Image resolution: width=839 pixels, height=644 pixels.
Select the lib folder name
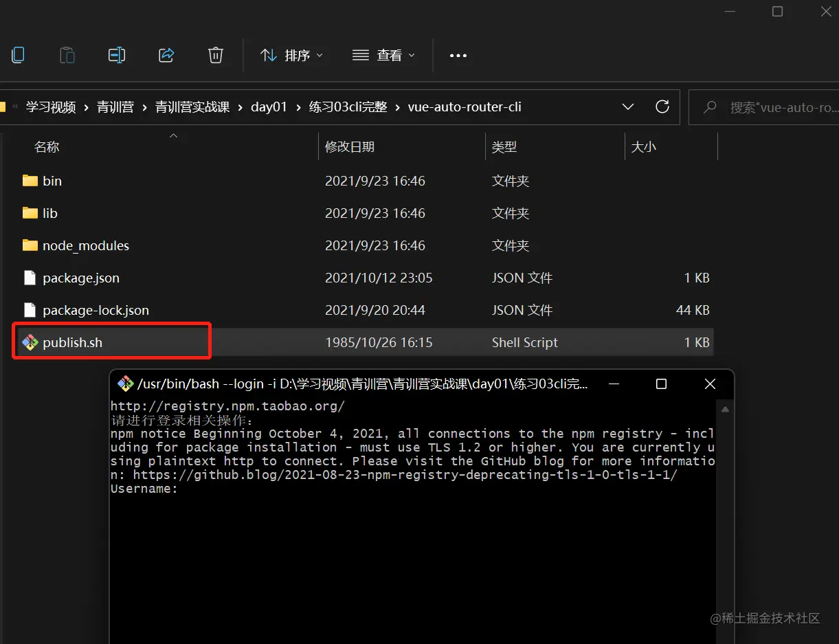click(50, 213)
